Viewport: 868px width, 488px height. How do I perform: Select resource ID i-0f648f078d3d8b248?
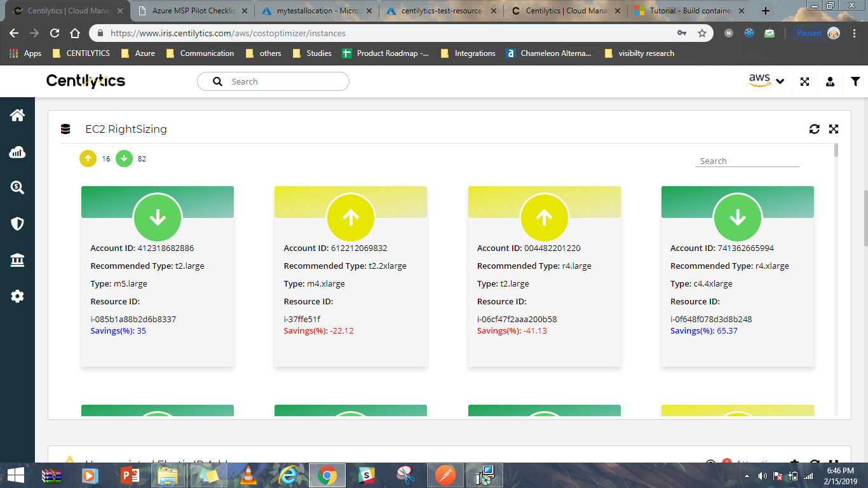pyautogui.click(x=711, y=319)
